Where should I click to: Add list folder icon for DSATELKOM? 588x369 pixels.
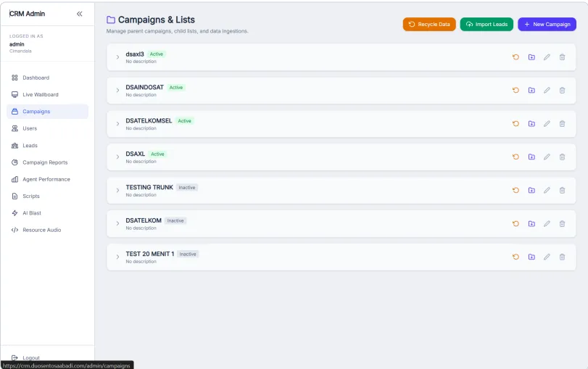(531, 223)
